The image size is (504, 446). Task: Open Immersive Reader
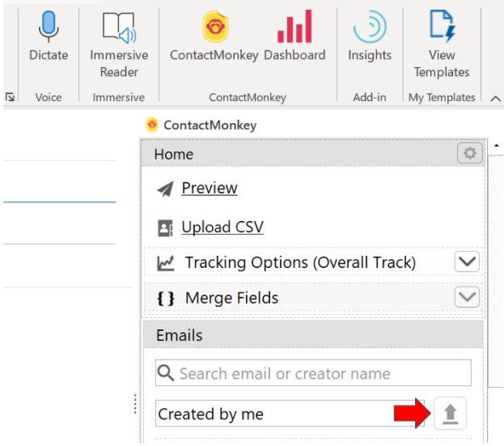(x=119, y=45)
